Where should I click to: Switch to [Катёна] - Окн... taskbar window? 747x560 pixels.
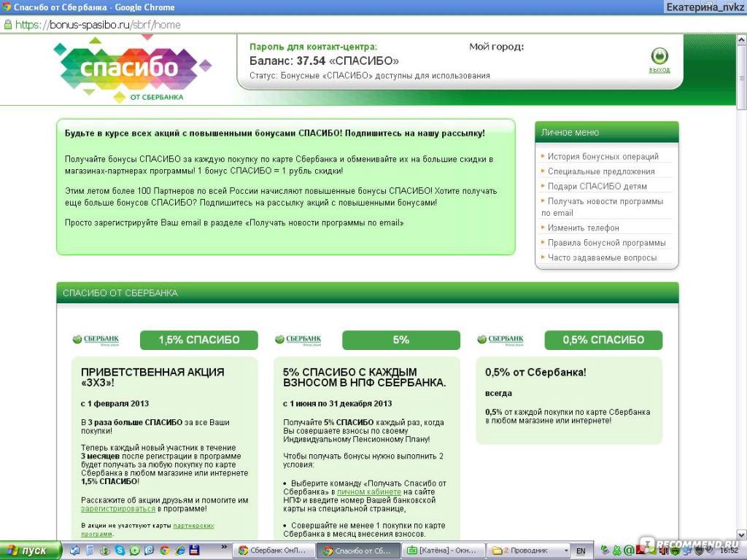pos(443,551)
